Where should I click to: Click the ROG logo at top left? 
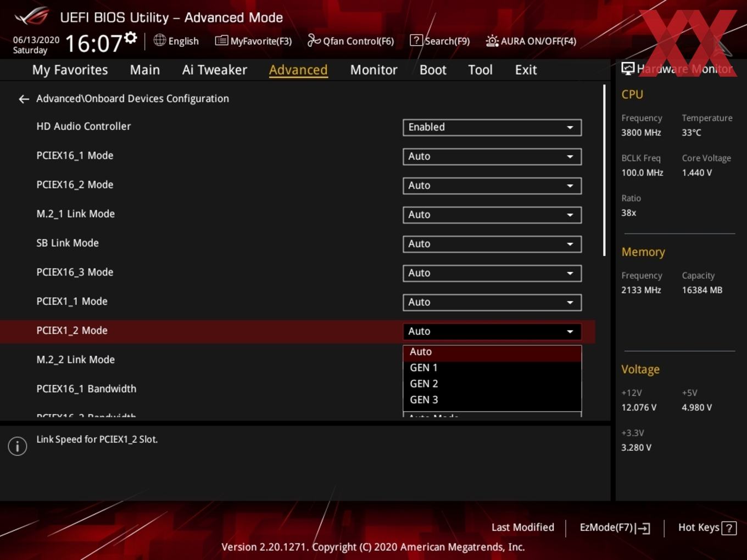click(x=32, y=16)
